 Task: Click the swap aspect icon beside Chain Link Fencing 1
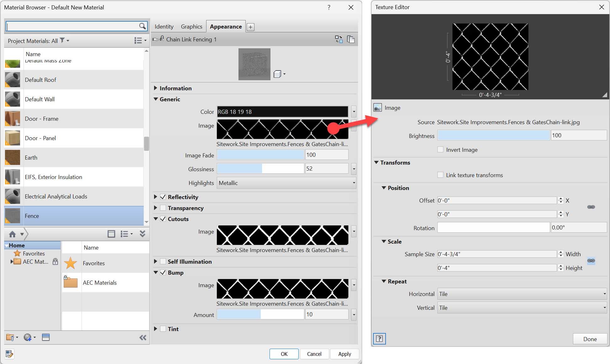click(x=339, y=39)
